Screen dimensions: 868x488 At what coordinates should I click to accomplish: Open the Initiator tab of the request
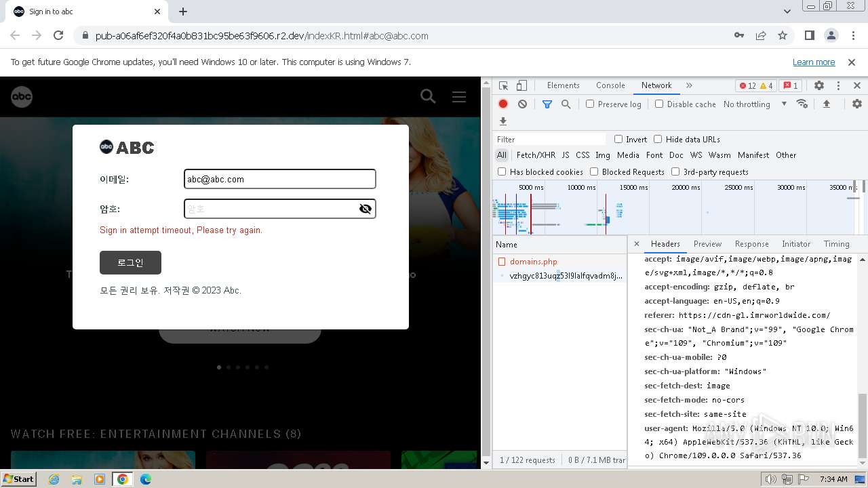click(796, 244)
